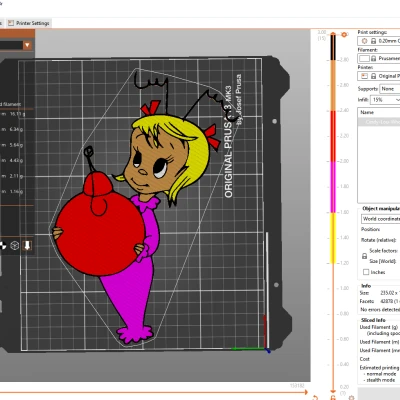Viewport: 400px width, 400px height.
Task: Click the 5.64 g filament legend entry
Action: point(12,145)
